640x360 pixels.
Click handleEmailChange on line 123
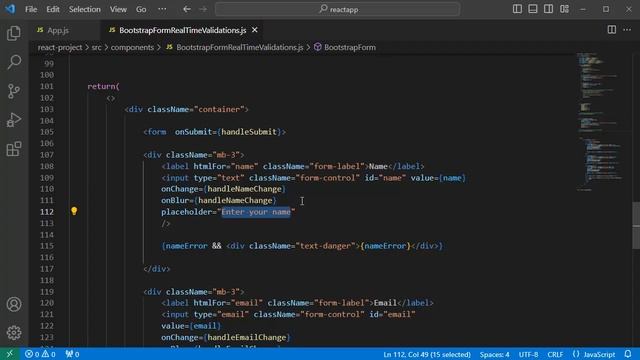[247, 337]
